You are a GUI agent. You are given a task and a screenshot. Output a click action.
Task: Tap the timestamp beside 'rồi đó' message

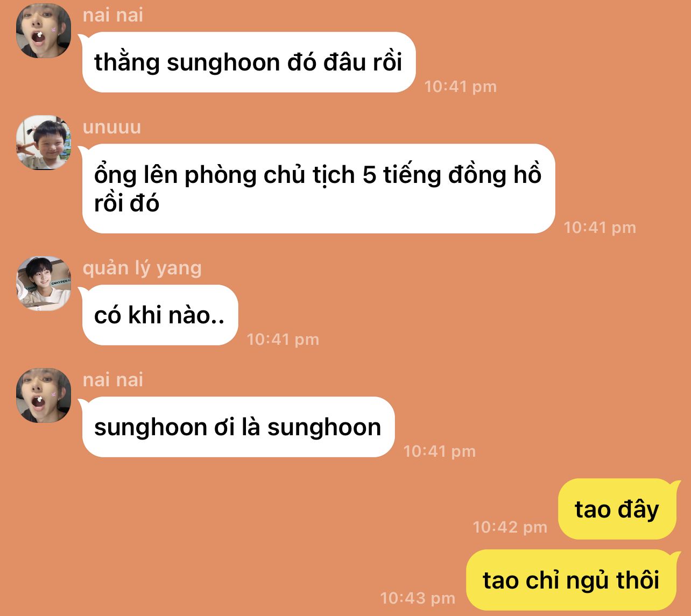(x=600, y=228)
